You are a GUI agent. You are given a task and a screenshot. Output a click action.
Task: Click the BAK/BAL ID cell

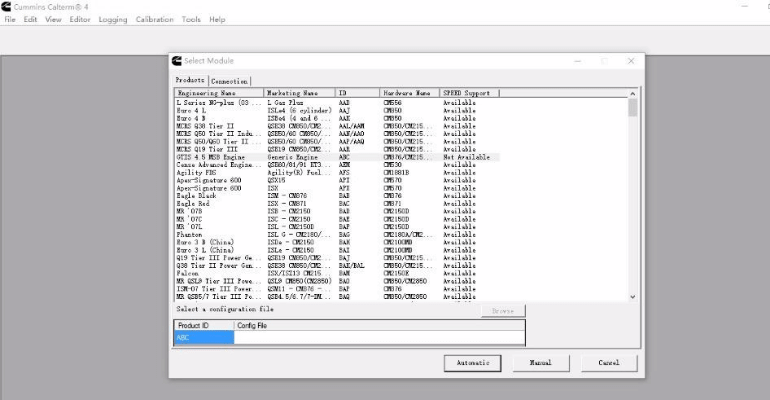352,266
